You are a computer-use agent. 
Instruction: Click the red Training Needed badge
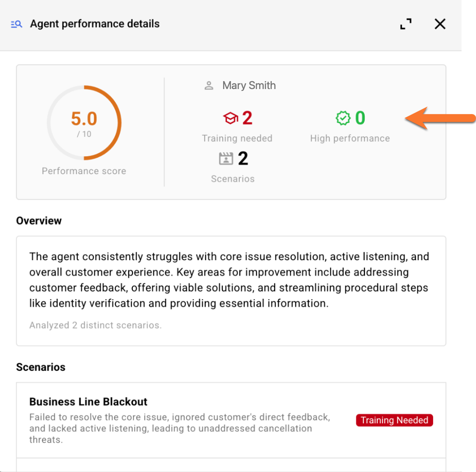394,420
